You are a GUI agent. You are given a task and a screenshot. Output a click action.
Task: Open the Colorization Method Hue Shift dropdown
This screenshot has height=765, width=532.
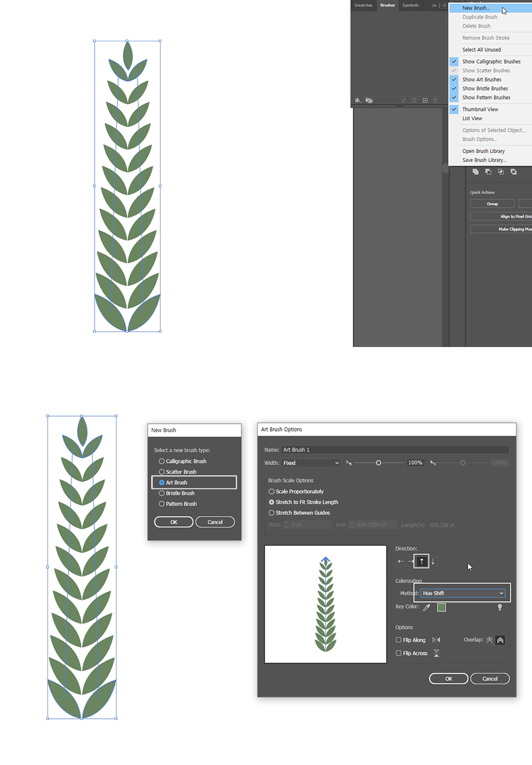click(x=463, y=593)
